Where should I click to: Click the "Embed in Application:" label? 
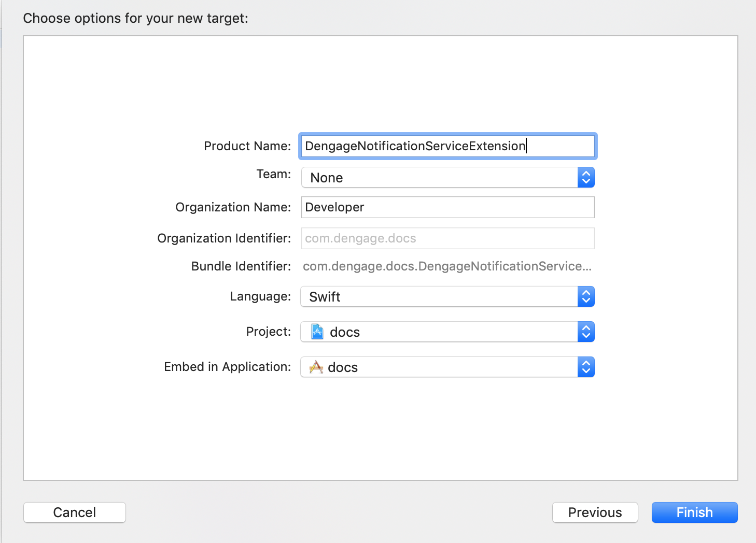227,367
